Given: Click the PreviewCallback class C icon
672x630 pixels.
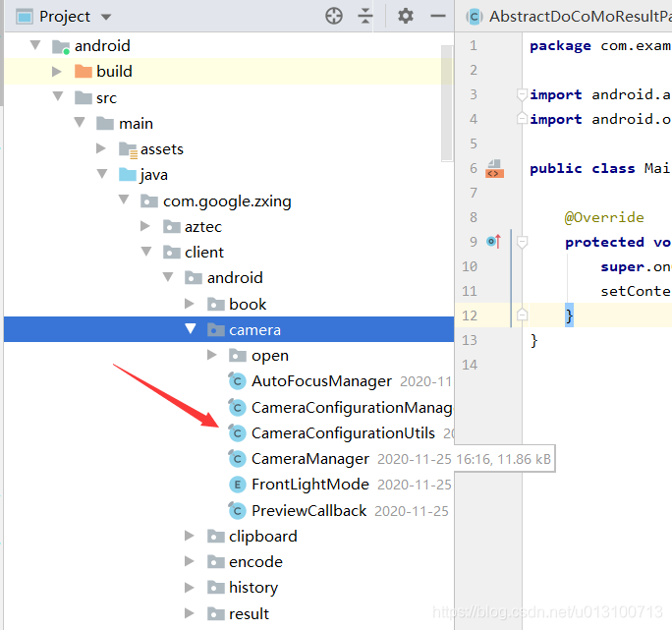Looking at the screenshot, I should click(x=237, y=510).
